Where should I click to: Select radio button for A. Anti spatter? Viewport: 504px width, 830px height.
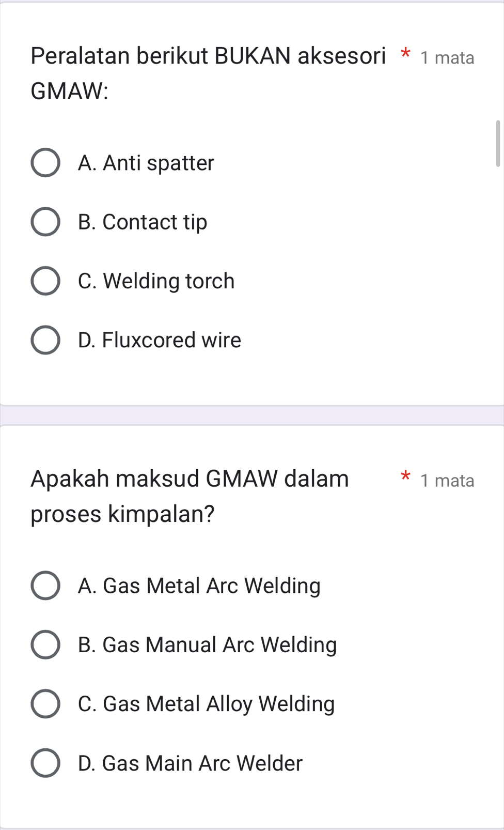tap(45, 163)
